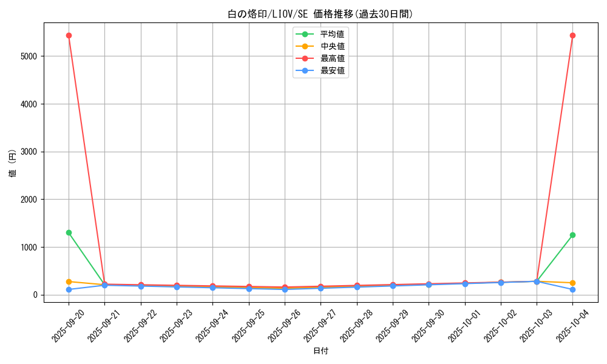The image size is (607, 364).
Task: Click the orange 中央値 point on 2025-10-04
Action: (x=572, y=283)
